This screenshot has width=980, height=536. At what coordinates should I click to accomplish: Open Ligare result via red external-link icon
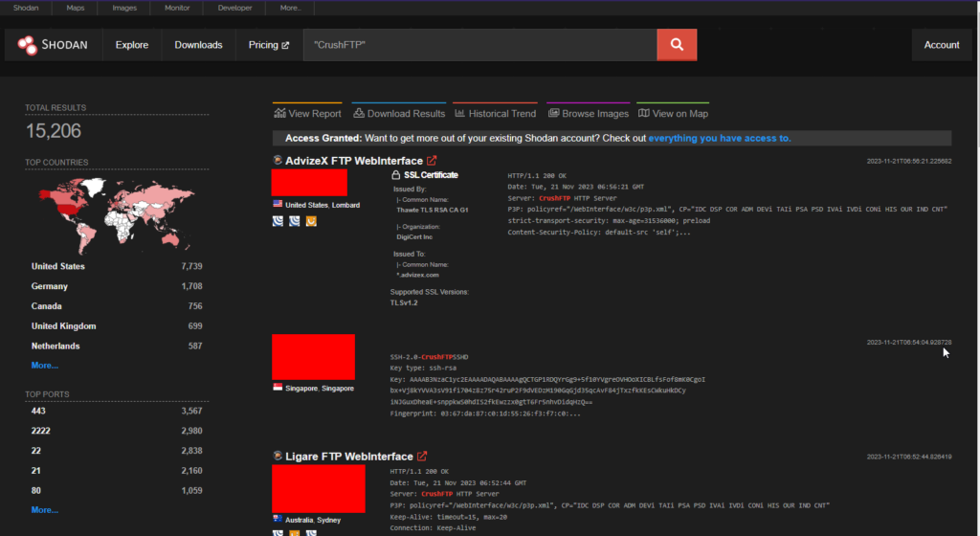[x=422, y=456]
